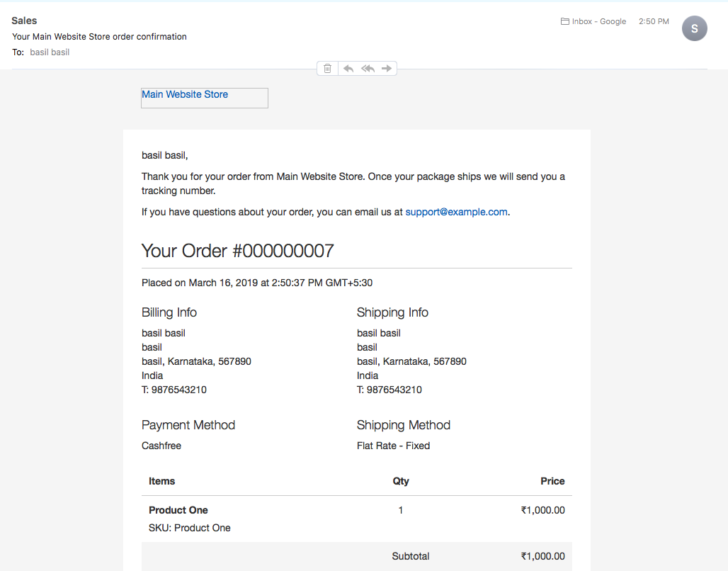
Task: Click the reply-all double arrow icon
Action: (368, 68)
